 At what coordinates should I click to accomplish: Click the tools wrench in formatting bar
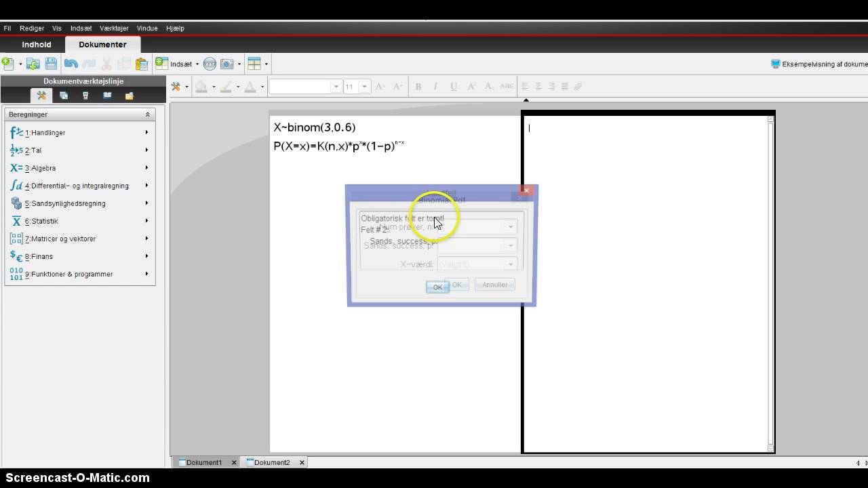pos(176,86)
